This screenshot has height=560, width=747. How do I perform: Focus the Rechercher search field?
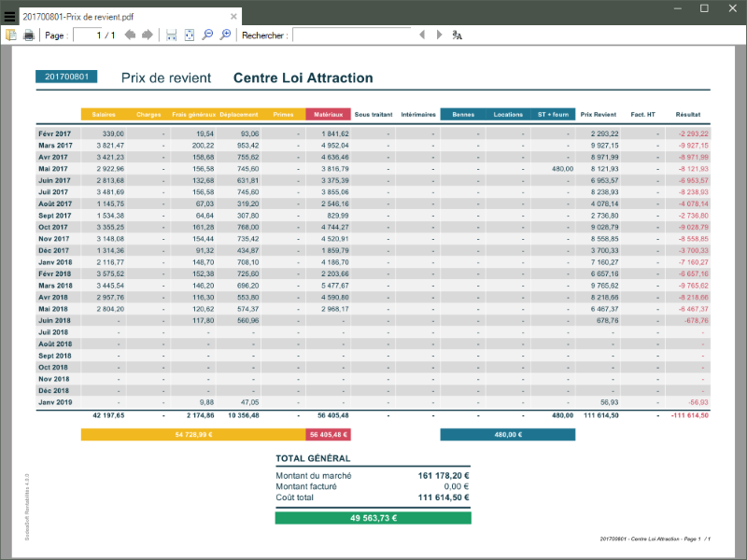[352, 35]
